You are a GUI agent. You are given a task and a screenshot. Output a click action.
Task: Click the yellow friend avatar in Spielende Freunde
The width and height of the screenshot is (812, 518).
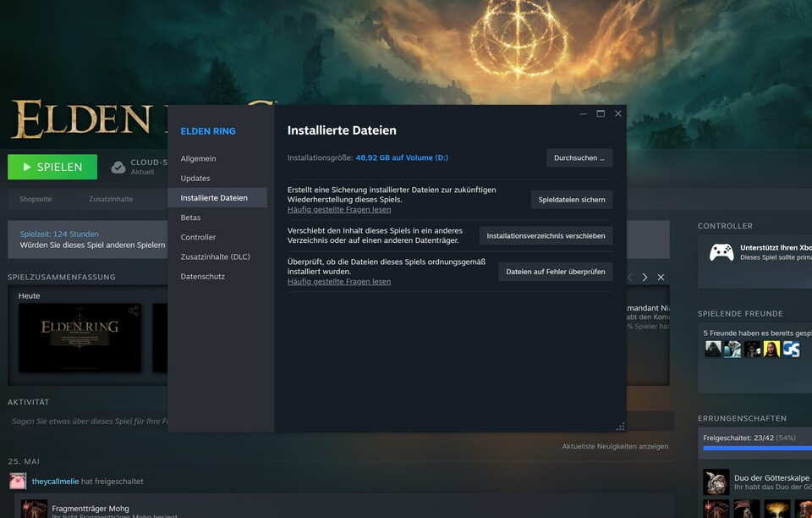[771, 349]
